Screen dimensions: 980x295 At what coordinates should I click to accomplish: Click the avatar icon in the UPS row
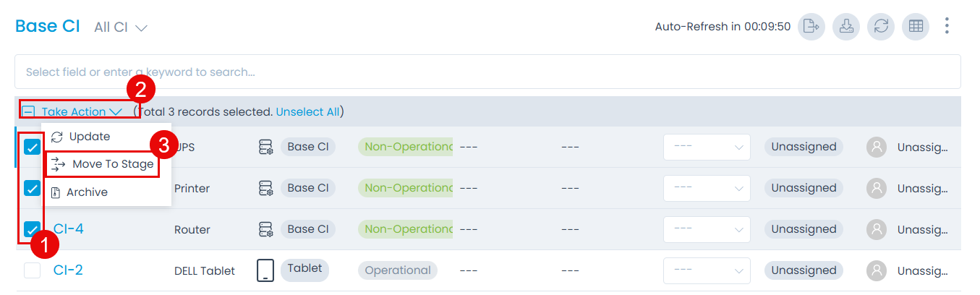[x=877, y=147]
